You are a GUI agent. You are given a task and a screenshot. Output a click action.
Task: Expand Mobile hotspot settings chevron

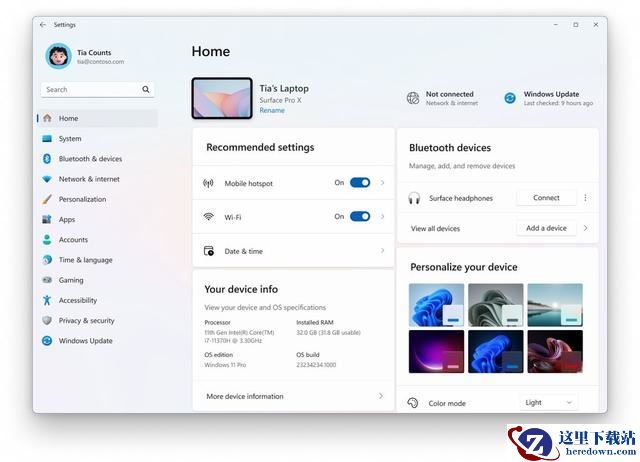click(382, 182)
